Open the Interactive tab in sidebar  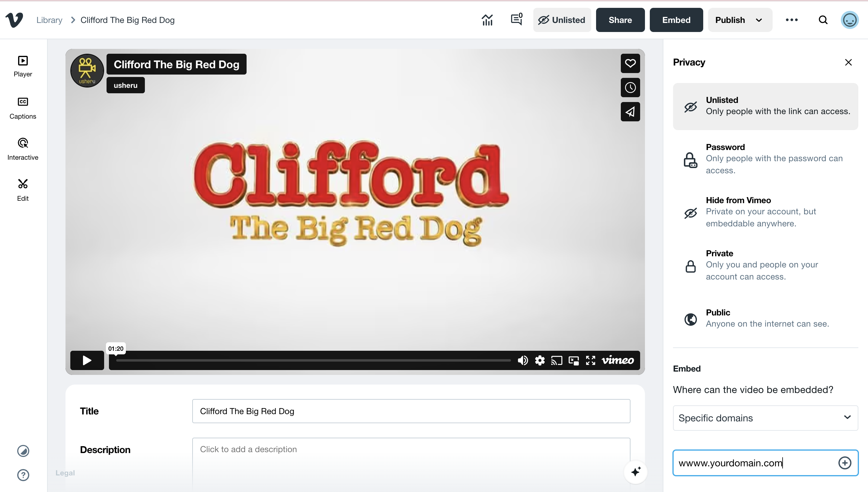(x=23, y=149)
